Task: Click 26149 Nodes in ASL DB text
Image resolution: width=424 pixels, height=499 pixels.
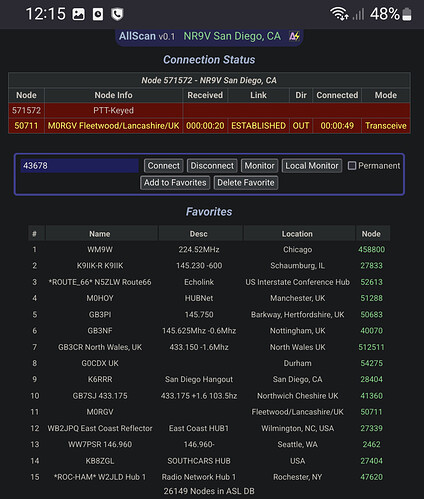Action: pyautogui.click(x=209, y=491)
